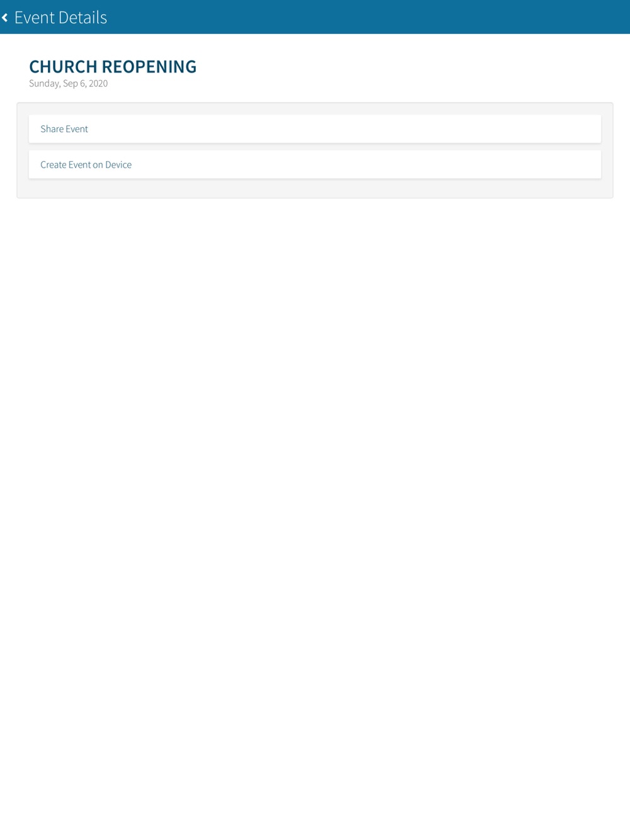Click the left-pointing arrow beside Event Details
Viewport: 630px width, 840px height.
(5, 18)
